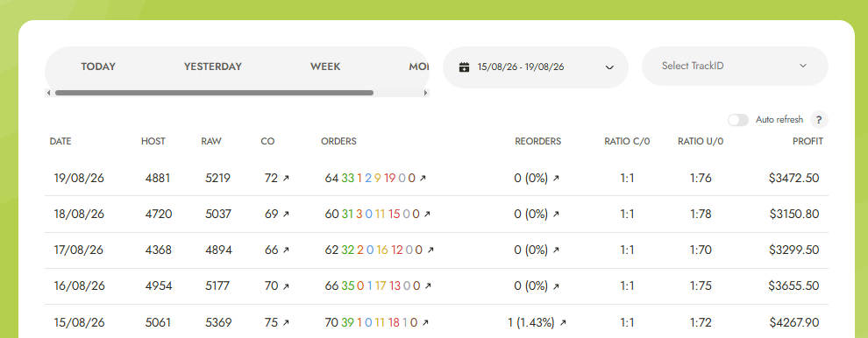Click profit value $3299.50
Image resolution: width=868 pixels, height=338 pixels.
click(793, 250)
